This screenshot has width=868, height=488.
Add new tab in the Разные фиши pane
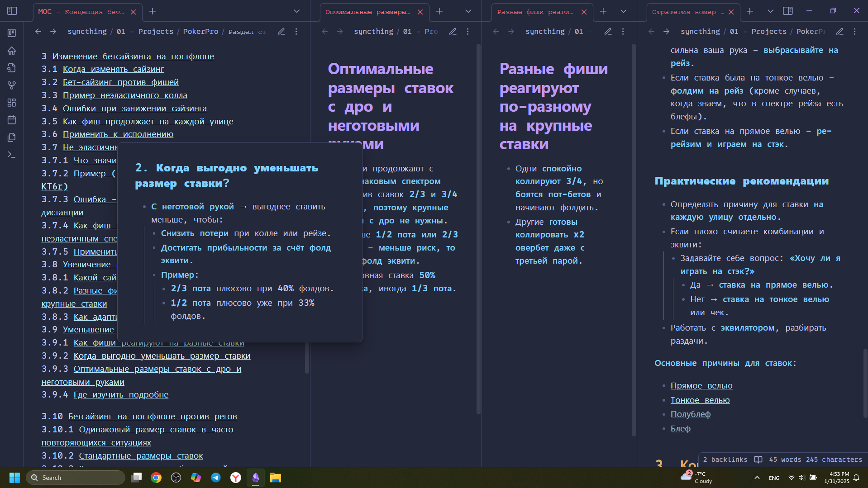(x=603, y=11)
